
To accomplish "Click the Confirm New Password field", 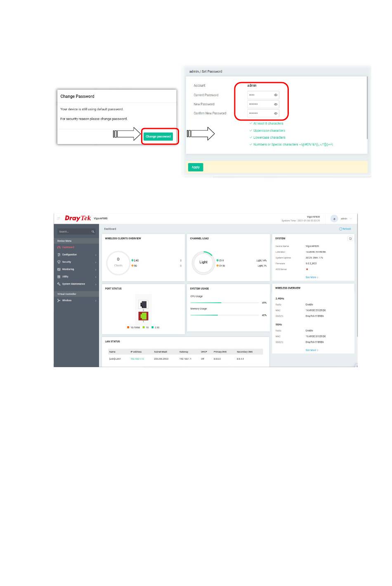I will [263, 113].
